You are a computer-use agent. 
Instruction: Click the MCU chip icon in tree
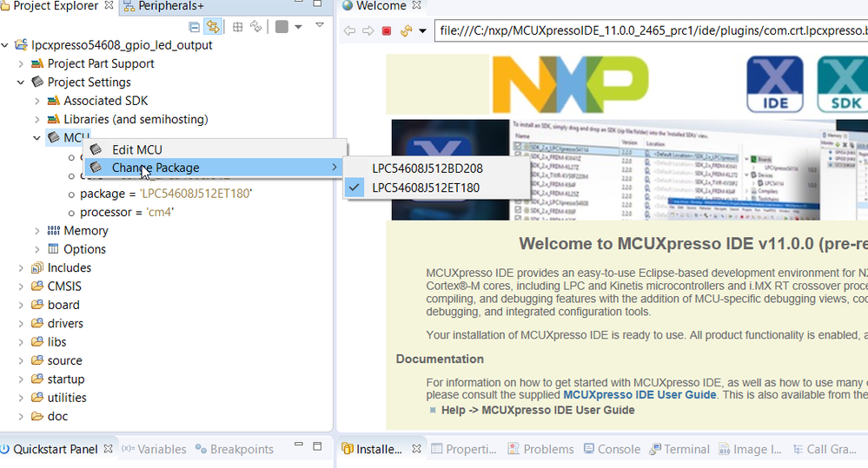tap(54, 137)
